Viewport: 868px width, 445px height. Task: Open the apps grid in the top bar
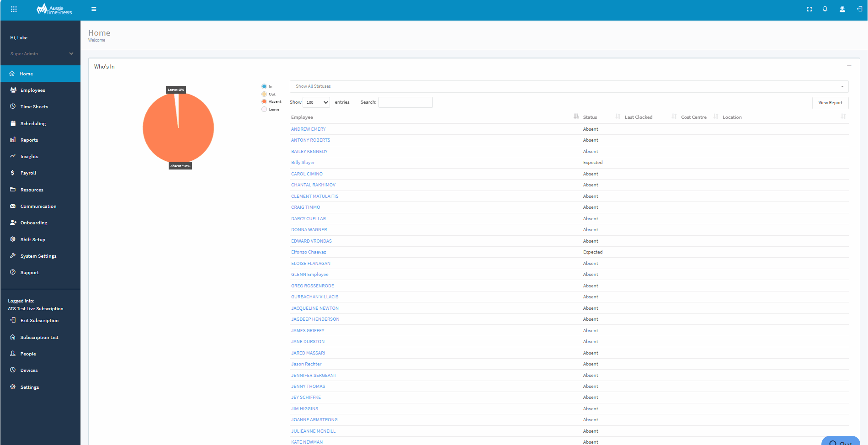(14, 9)
